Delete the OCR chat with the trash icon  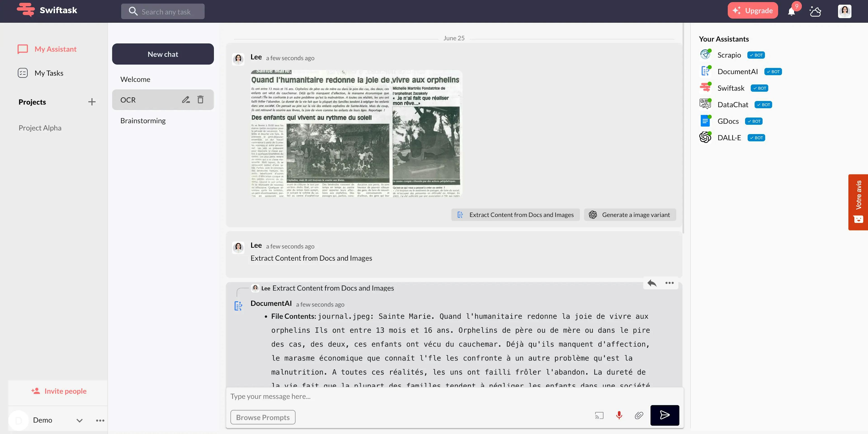(200, 99)
